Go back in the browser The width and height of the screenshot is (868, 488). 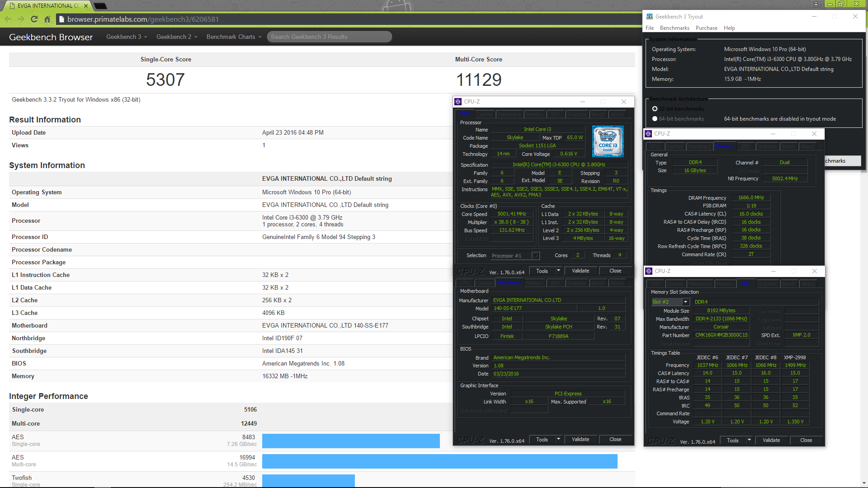pyautogui.click(x=8, y=19)
